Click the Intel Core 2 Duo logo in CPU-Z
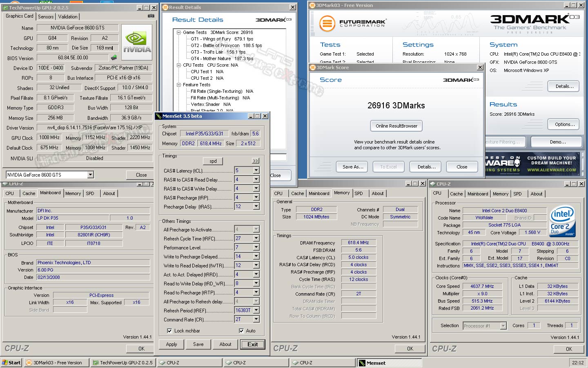 tap(562, 221)
